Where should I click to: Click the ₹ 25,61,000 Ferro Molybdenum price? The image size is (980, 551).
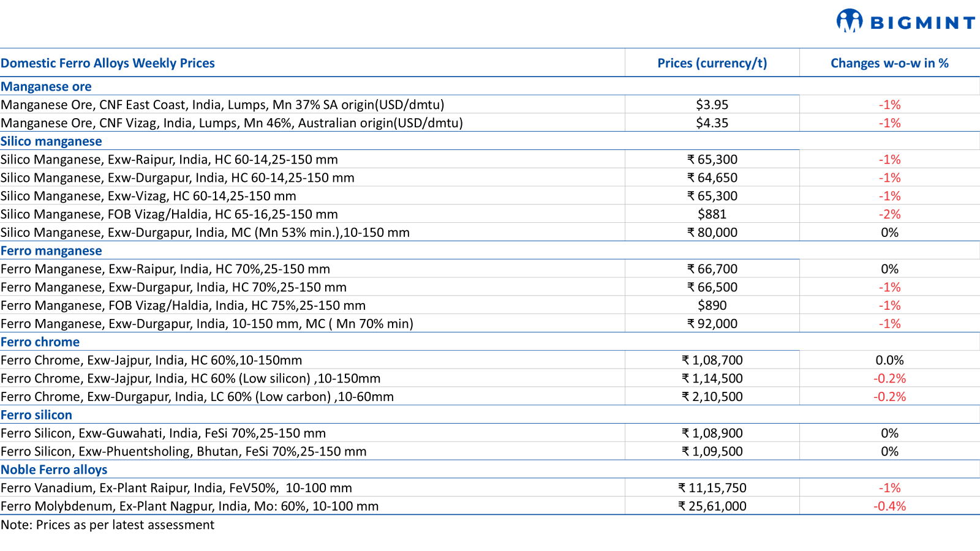712,506
